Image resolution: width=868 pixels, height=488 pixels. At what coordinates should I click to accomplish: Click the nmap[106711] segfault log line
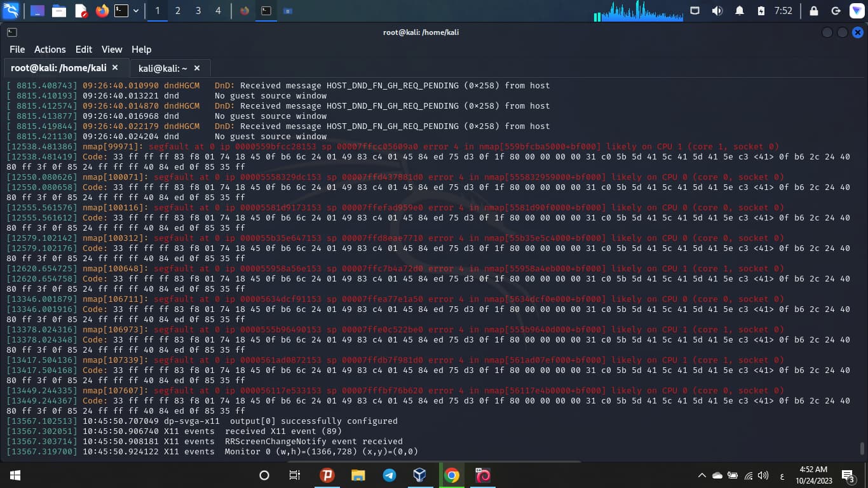click(395, 299)
